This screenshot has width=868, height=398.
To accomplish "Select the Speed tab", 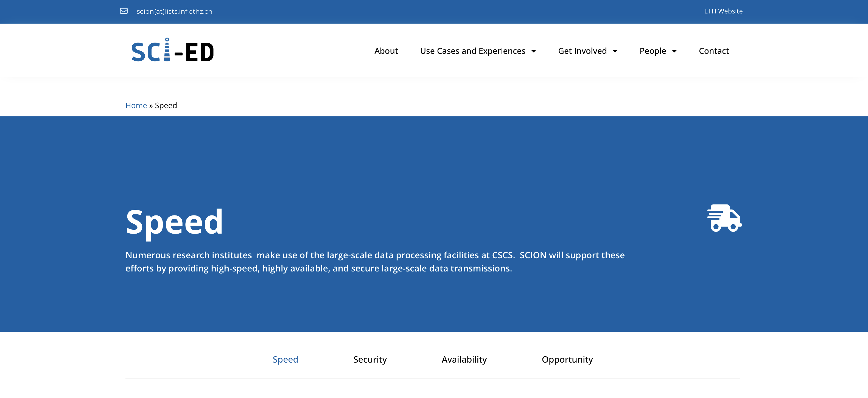I will 285,359.
